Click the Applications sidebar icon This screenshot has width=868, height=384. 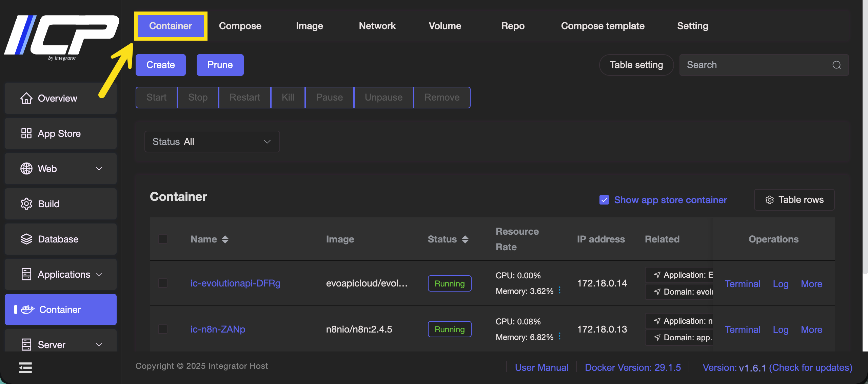click(26, 274)
